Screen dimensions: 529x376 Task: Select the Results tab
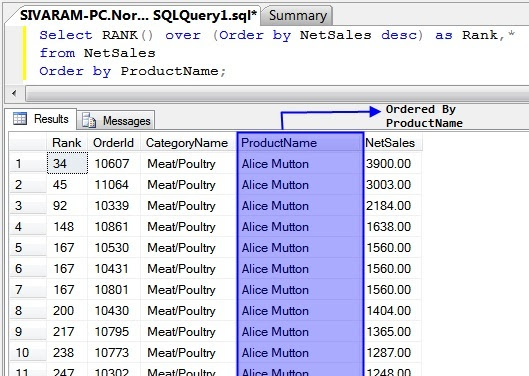(41, 119)
